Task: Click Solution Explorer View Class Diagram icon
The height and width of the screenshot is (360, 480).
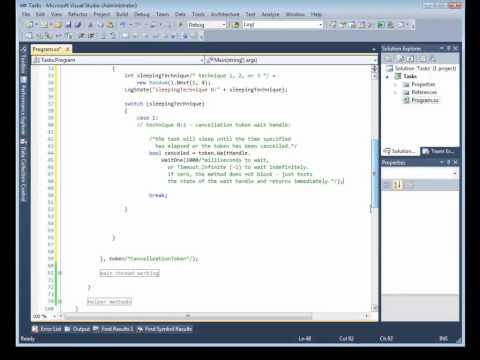Action: pyautogui.click(x=432, y=59)
